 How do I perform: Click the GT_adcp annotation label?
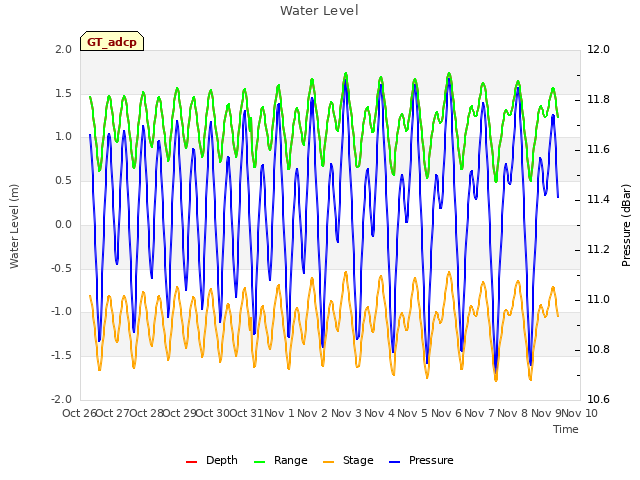[112, 42]
